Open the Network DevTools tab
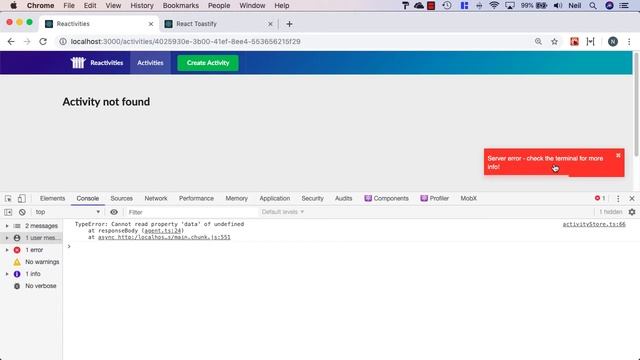640x360 pixels. tap(156, 198)
